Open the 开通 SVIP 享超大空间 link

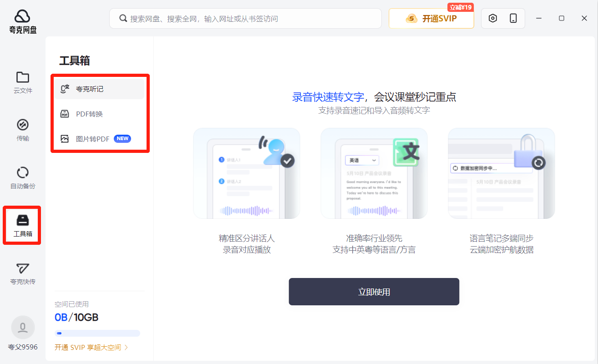[x=91, y=347]
